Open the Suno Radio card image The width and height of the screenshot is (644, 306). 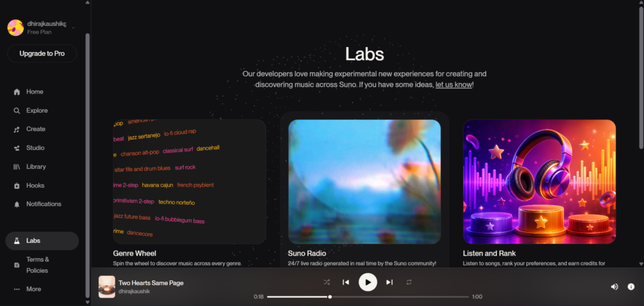tap(364, 182)
